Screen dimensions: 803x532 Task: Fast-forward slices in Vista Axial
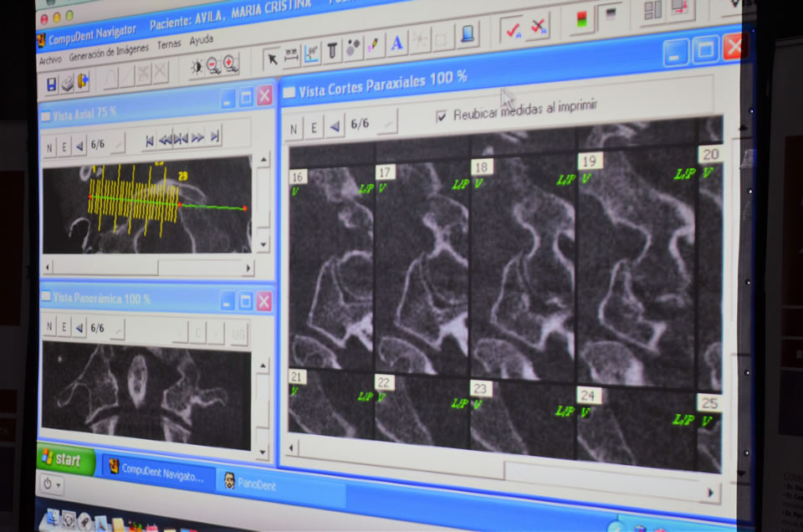[197, 137]
